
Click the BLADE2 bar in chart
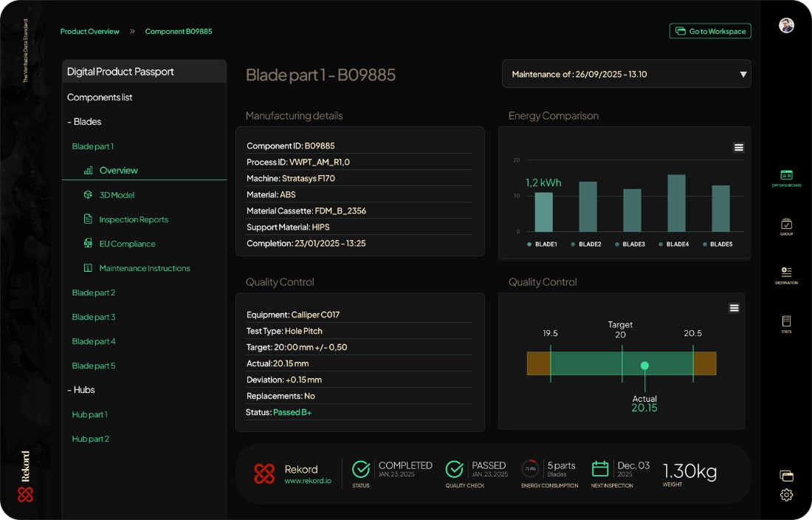click(x=588, y=207)
